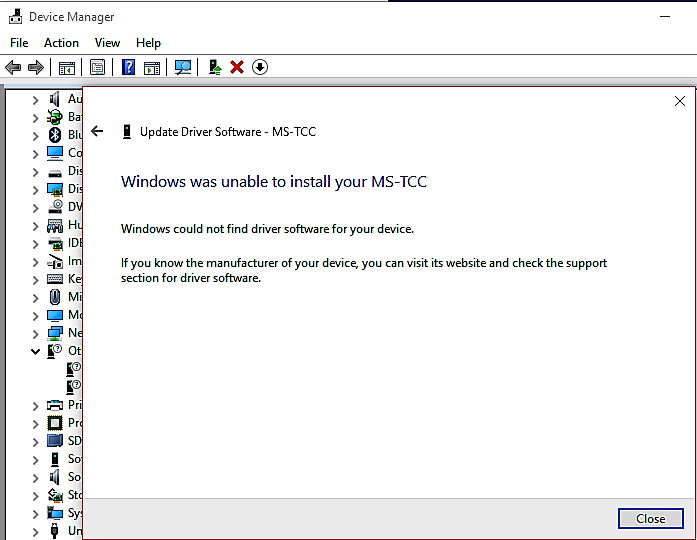Scan for hardware changes monitor icon
The height and width of the screenshot is (540, 697).
[183, 68]
